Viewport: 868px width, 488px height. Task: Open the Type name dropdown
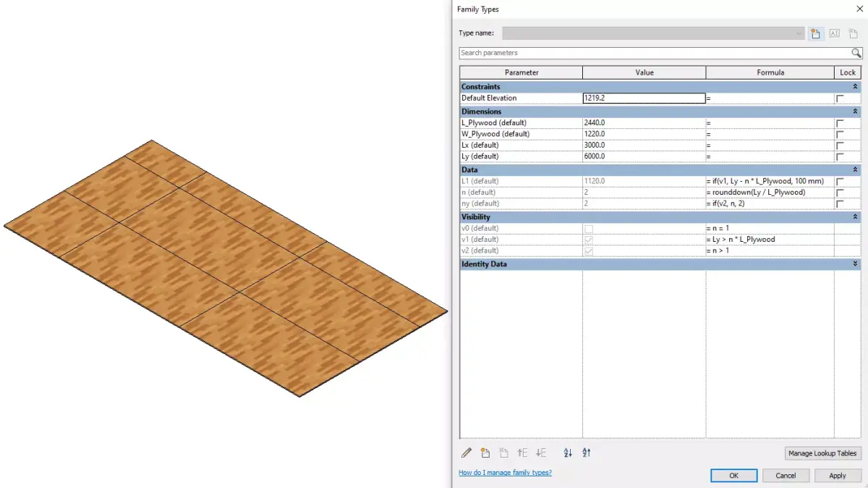pos(799,33)
